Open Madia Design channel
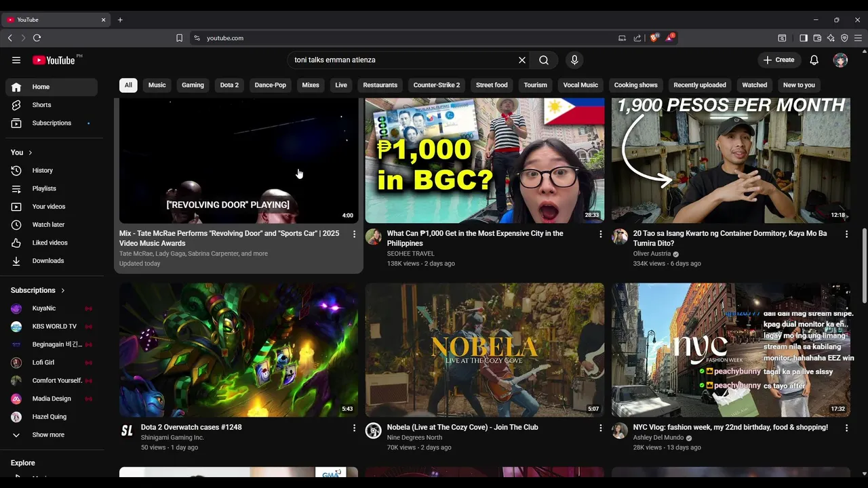The height and width of the screenshot is (488, 868). [52, 399]
